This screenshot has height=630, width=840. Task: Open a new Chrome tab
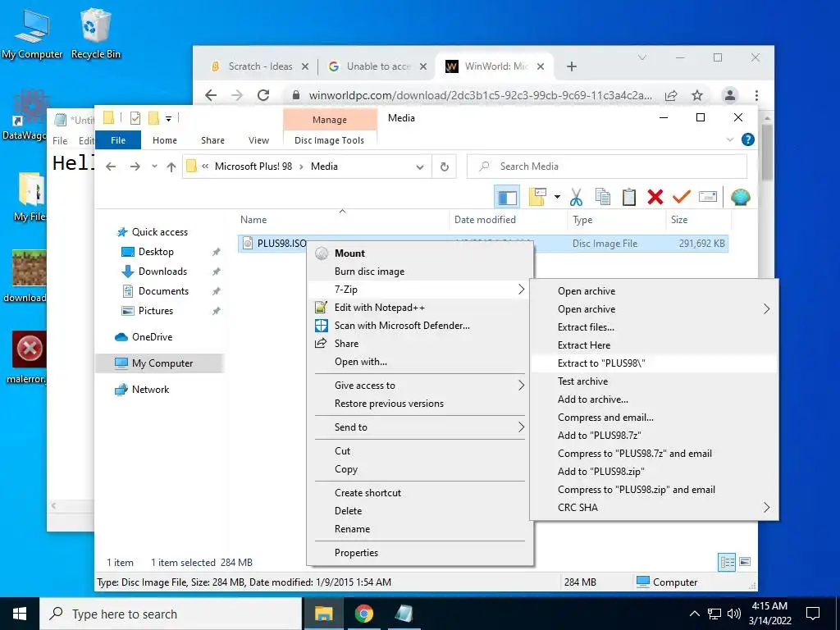click(572, 66)
